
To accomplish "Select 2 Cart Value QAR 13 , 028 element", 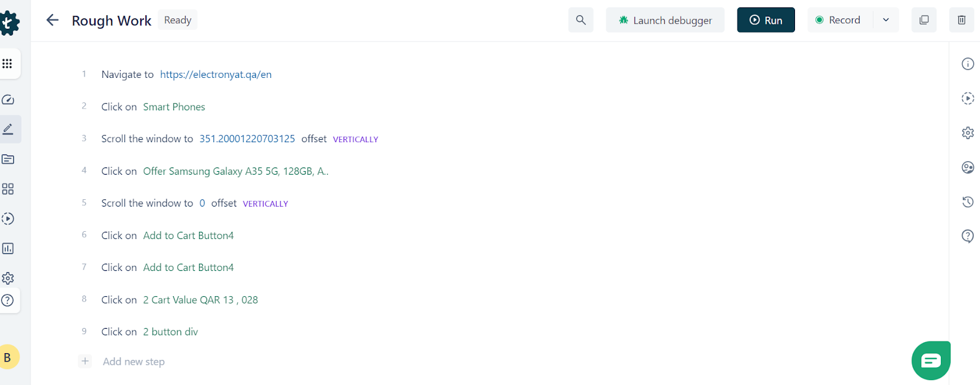I will (x=200, y=300).
